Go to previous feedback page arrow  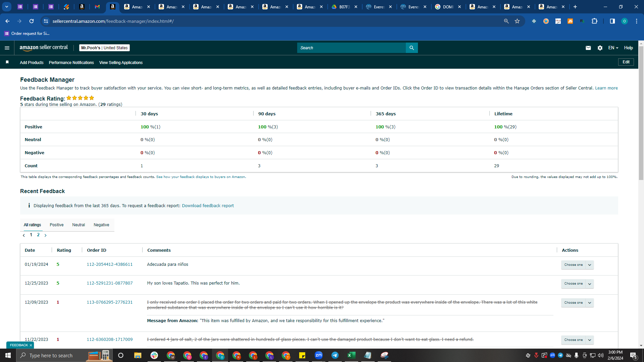click(x=24, y=235)
